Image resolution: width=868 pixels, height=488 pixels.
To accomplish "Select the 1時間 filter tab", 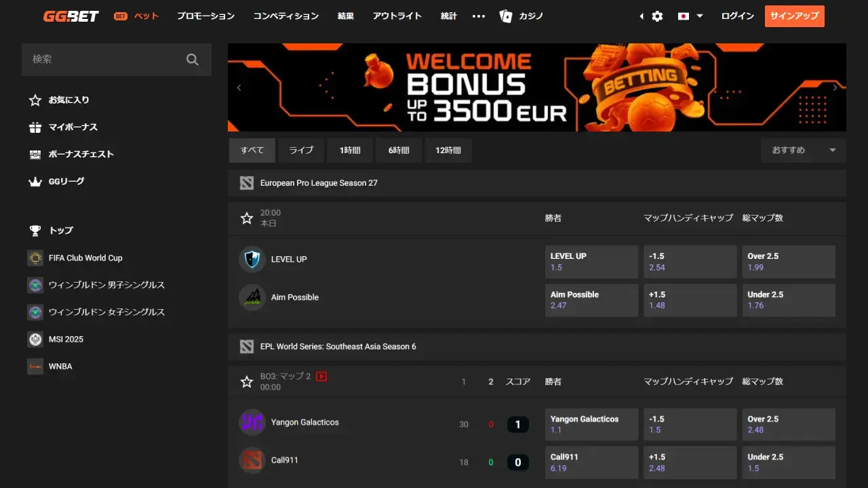I will coord(350,150).
